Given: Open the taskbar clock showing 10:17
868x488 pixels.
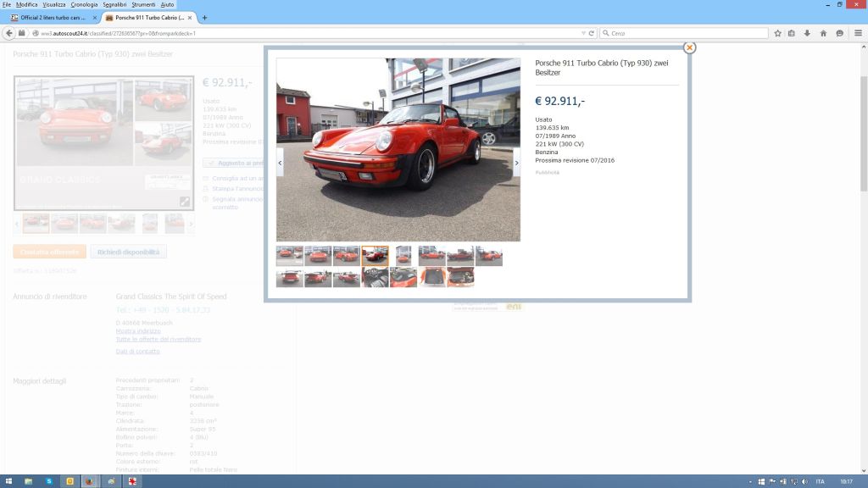Looking at the screenshot, I should [x=847, y=482].
